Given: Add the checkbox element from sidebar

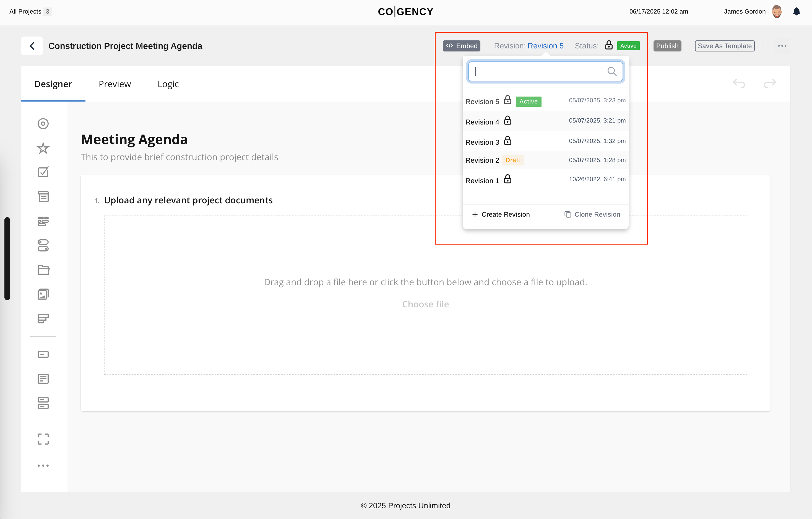Looking at the screenshot, I should click(x=43, y=172).
